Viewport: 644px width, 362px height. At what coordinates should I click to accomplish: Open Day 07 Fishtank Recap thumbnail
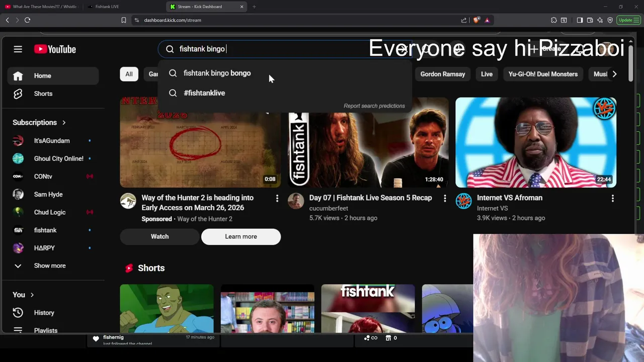pos(368,142)
